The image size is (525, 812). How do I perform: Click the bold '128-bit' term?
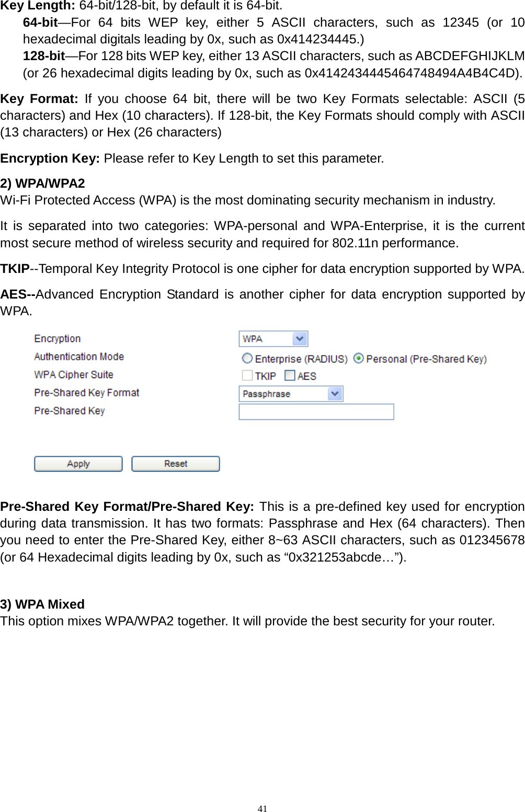coord(44,56)
